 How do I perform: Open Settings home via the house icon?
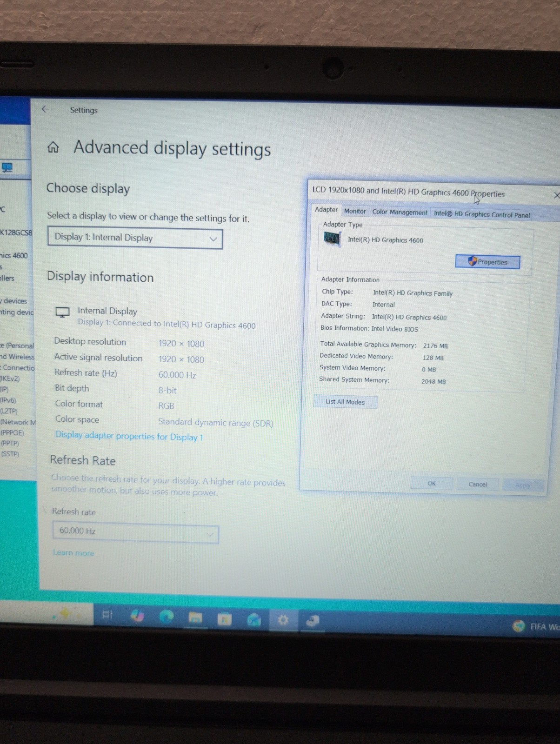coord(53,148)
